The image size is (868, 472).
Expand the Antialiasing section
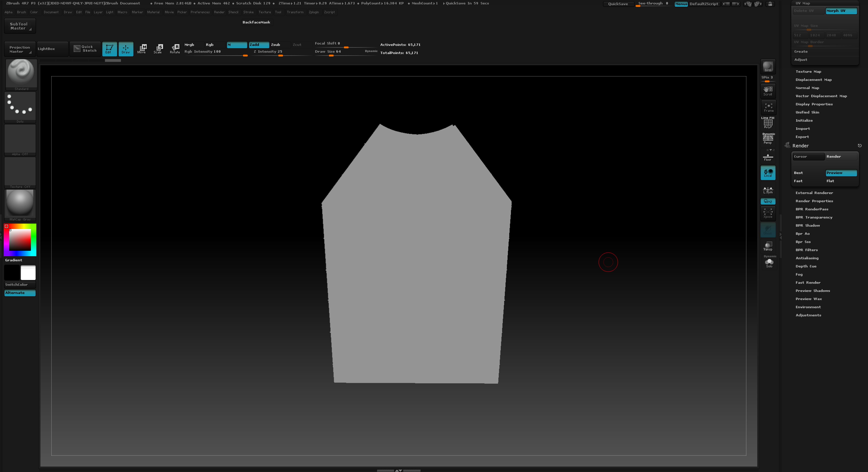coord(807,258)
